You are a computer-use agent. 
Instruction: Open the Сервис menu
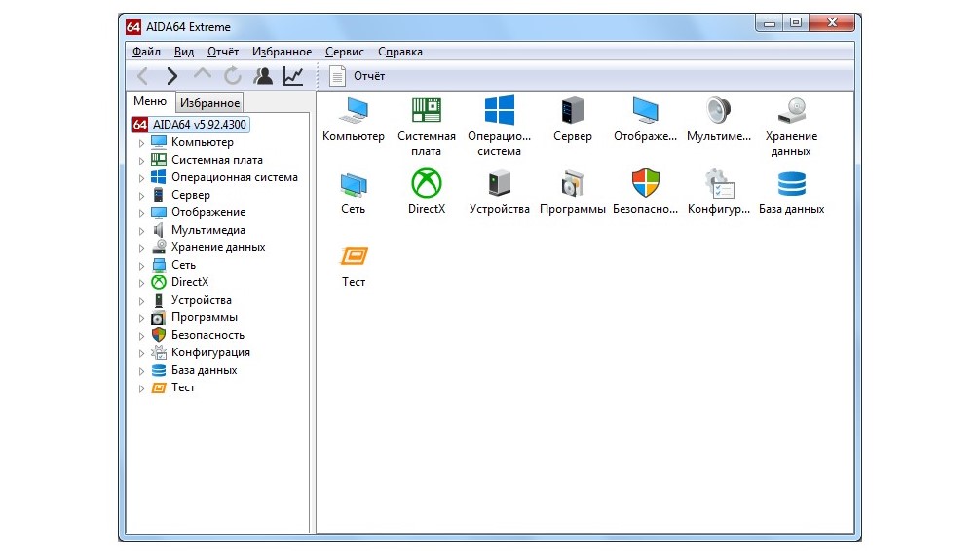(345, 52)
